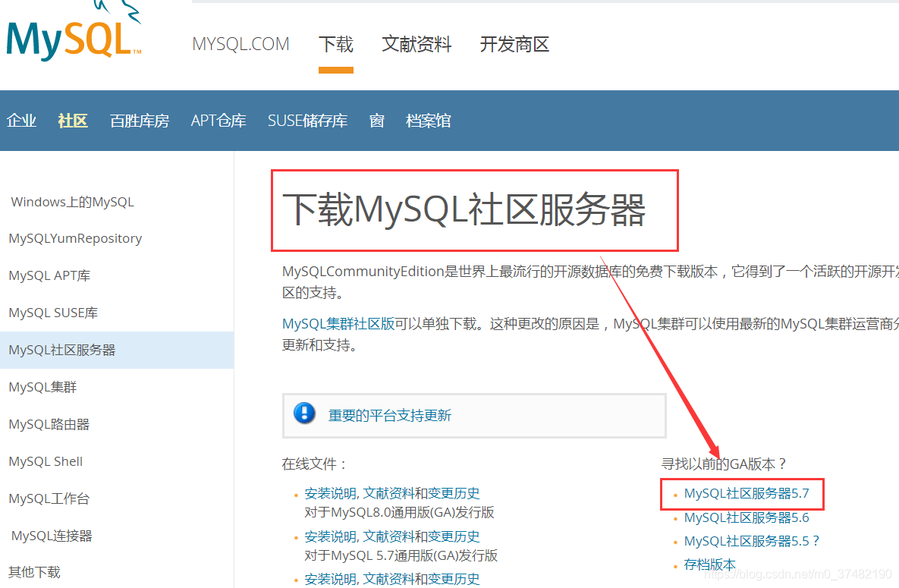Click 窗 in the blue bar
899x588 pixels.
click(x=377, y=121)
